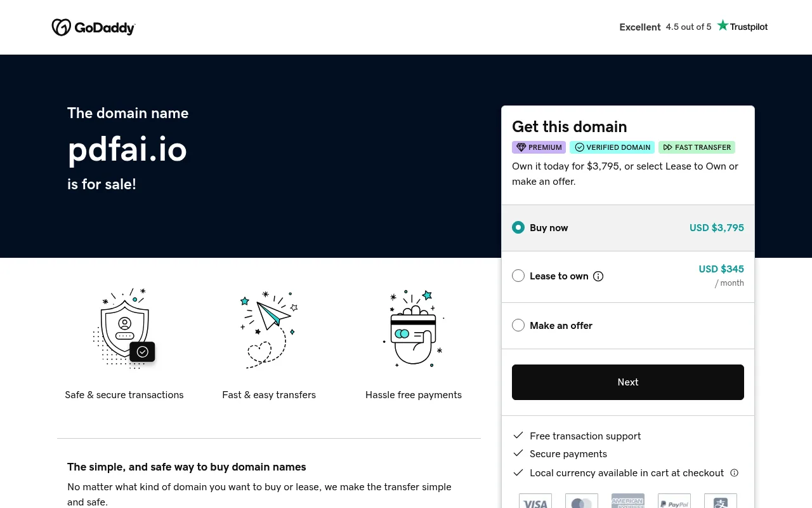Click the Mastercard payment icon
The height and width of the screenshot is (508, 812).
click(x=582, y=502)
